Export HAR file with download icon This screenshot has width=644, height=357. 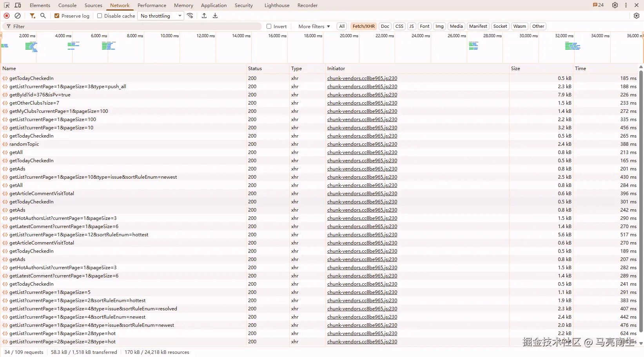pyautogui.click(x=215, y=16)
